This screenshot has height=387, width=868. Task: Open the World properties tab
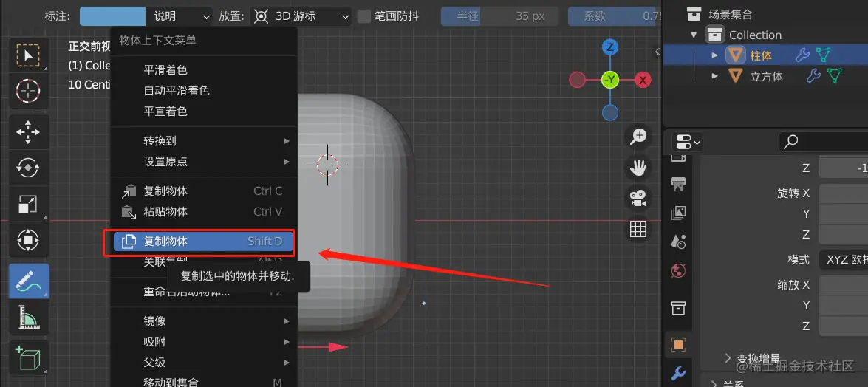click(x=679, y=271)
